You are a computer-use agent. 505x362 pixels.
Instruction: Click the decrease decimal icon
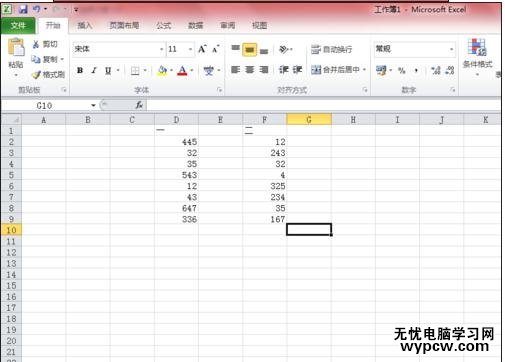[450, 70]
